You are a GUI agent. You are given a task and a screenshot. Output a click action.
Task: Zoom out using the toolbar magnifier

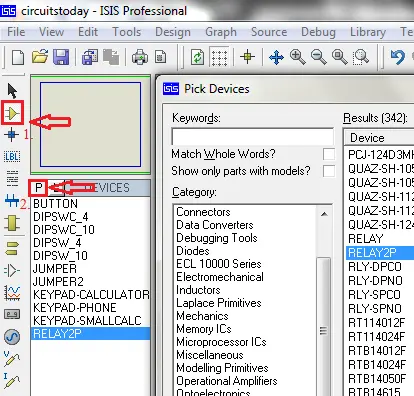319,57
